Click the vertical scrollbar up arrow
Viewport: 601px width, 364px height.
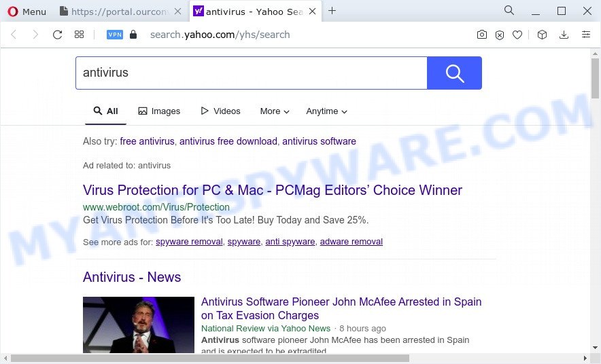595,54
